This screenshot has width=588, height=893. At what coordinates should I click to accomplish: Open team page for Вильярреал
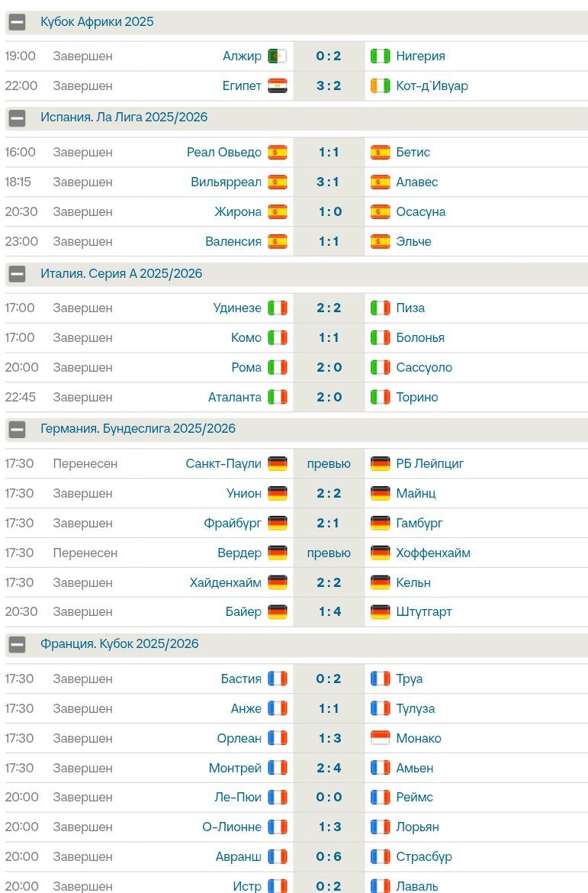coord(226,182)
